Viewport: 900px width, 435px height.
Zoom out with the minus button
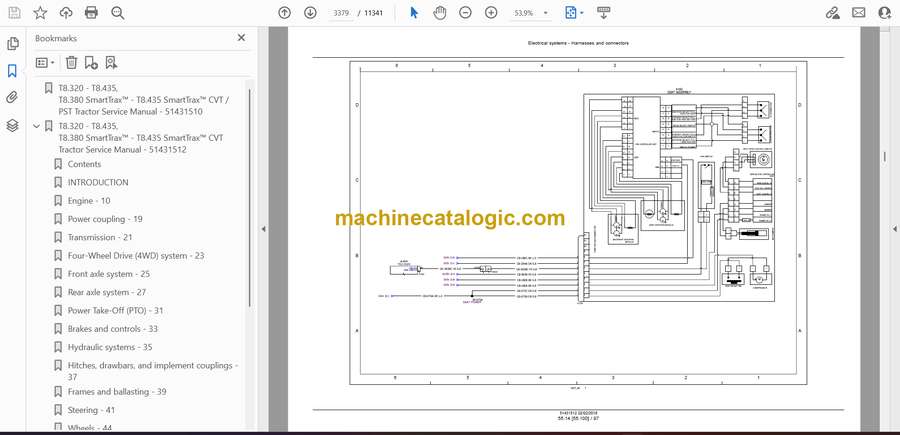[x=465, y=13]
